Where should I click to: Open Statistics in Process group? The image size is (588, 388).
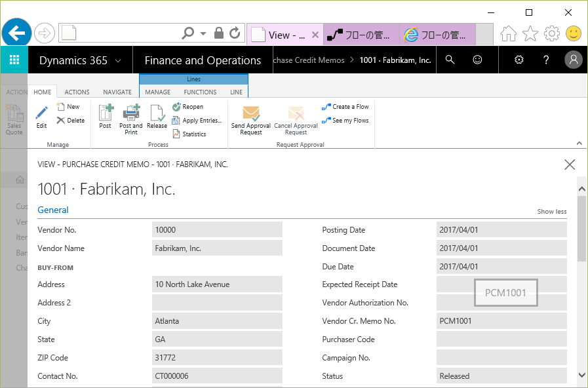click(x=189, y=134)
